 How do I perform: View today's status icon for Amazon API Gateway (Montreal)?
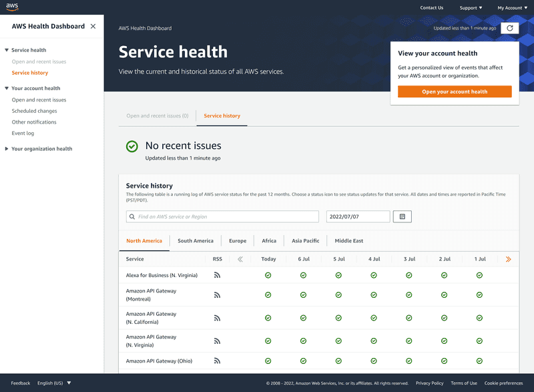tap(268, 295)
